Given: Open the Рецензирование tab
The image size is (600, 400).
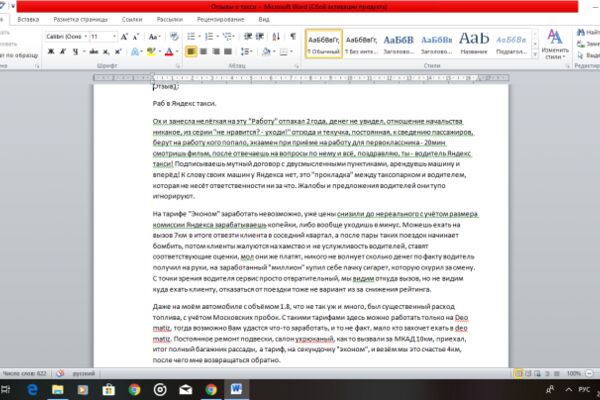Looking at the screenshot, I should tap(220, 20).
